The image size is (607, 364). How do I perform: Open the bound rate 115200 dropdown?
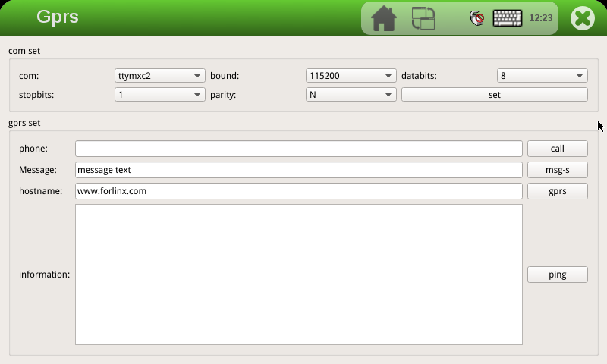pos(351,76)
